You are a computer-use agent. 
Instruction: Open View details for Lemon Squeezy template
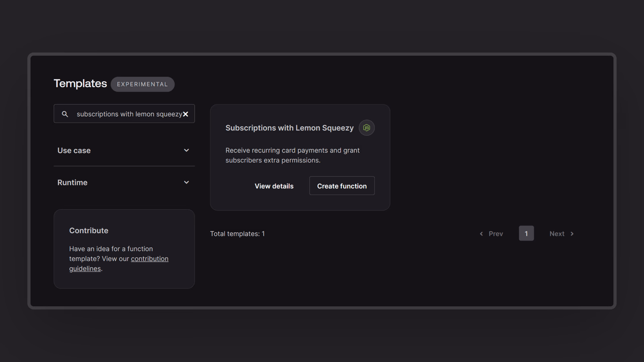click(274, 186)
